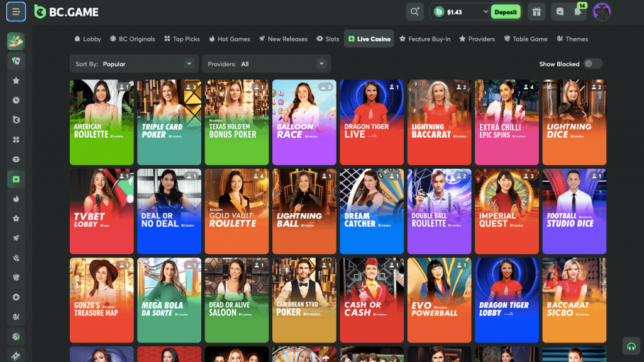
Task: Click the sidebar table game cards icon
Action: tap(16, 277)
